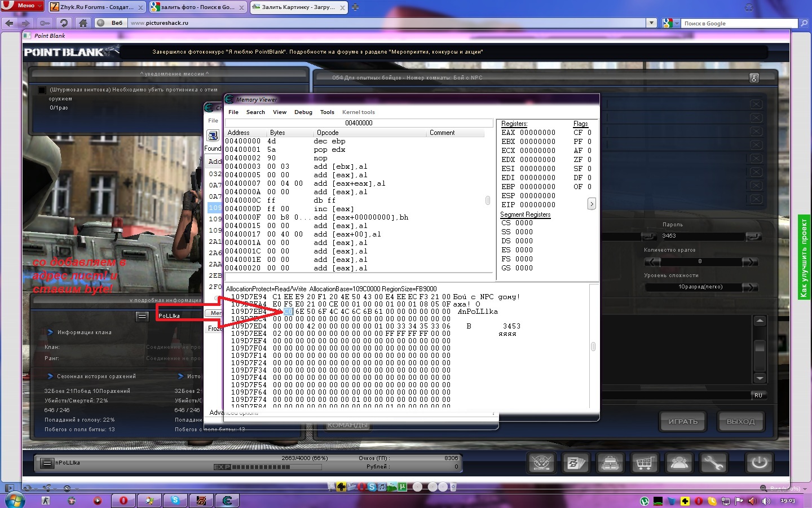This screenshot has height=508, width=812.
Task: Decrease Количество врагов with left arrow
Action: click(652, 261)
